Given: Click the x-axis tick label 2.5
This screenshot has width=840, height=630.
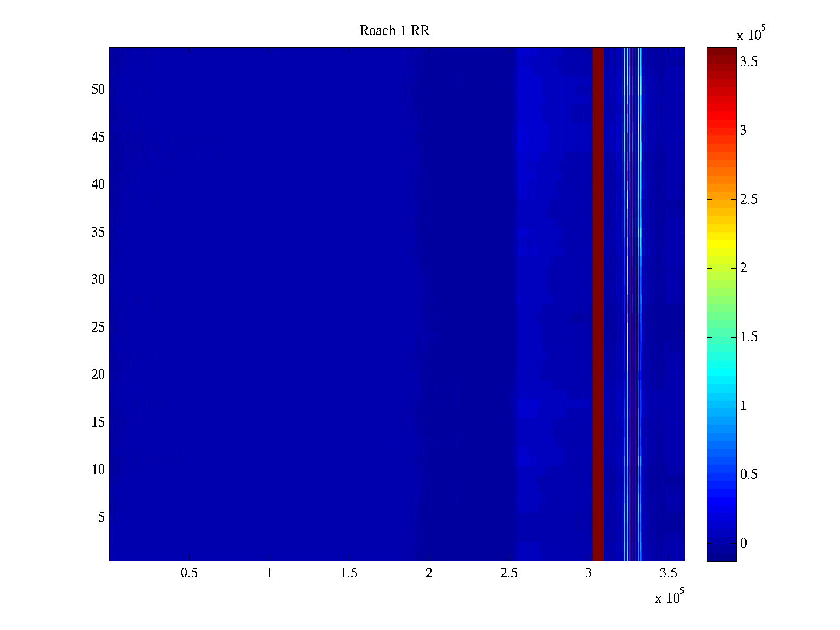Looking at the screenshot, I should click(509, 573).
